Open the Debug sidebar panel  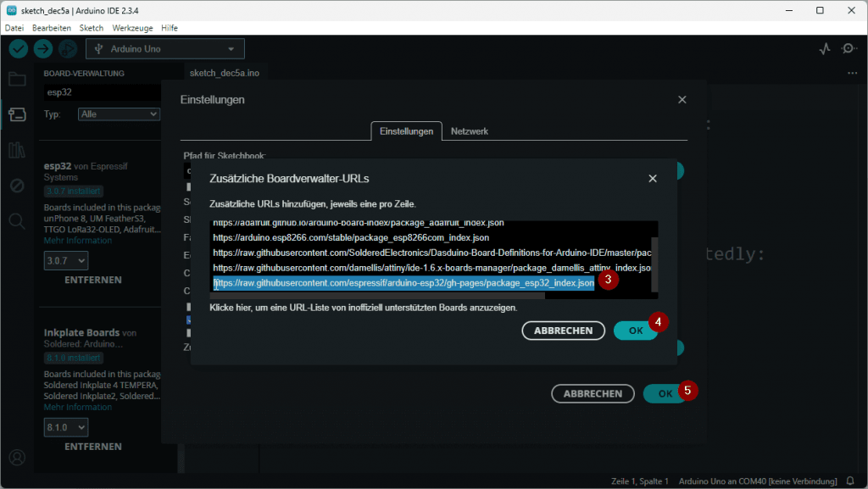click(17, 184)
